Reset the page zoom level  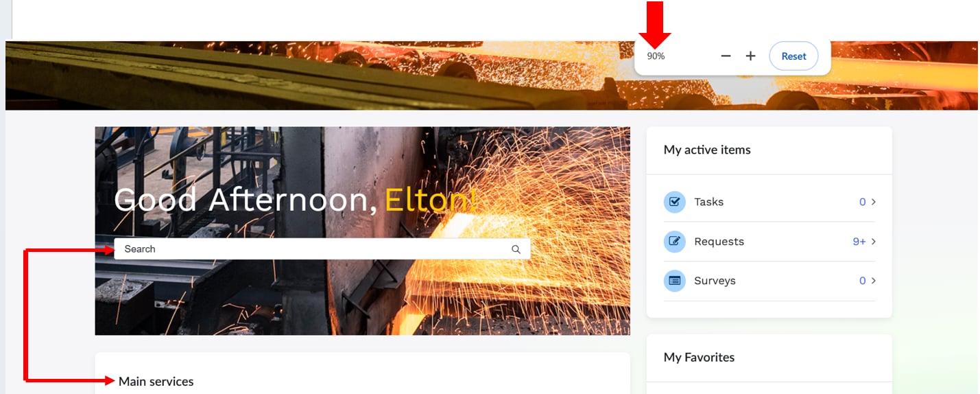[793, 56]
